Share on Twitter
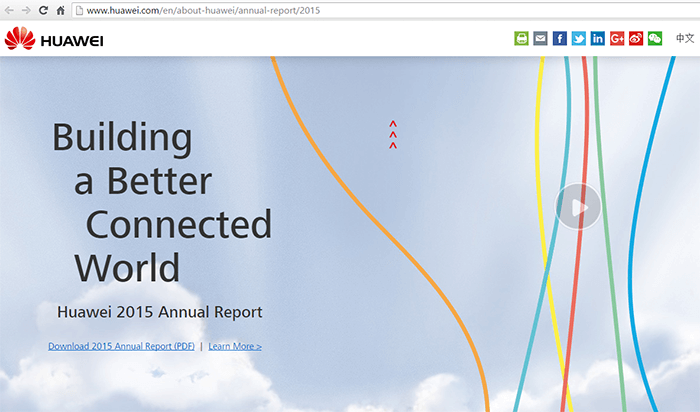Viewport: 700px width, 412px height. (579, 38)
